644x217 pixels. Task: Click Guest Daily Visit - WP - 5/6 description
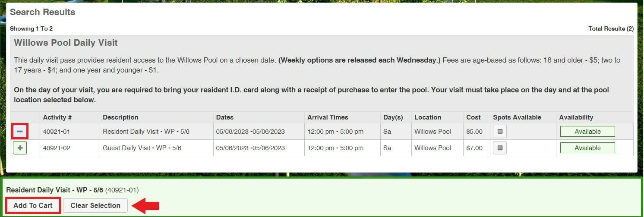[x=142, y=148]
